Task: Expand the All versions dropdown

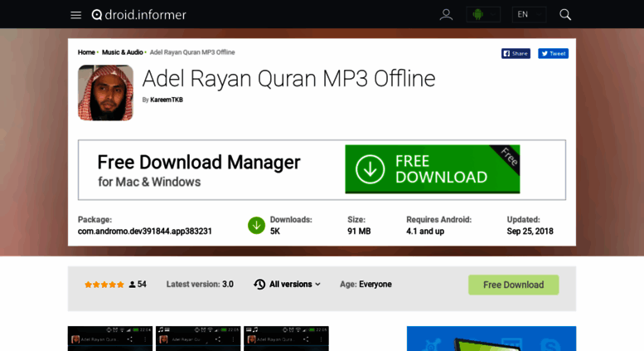Action: pyautogui.click(x=287, y=285)
